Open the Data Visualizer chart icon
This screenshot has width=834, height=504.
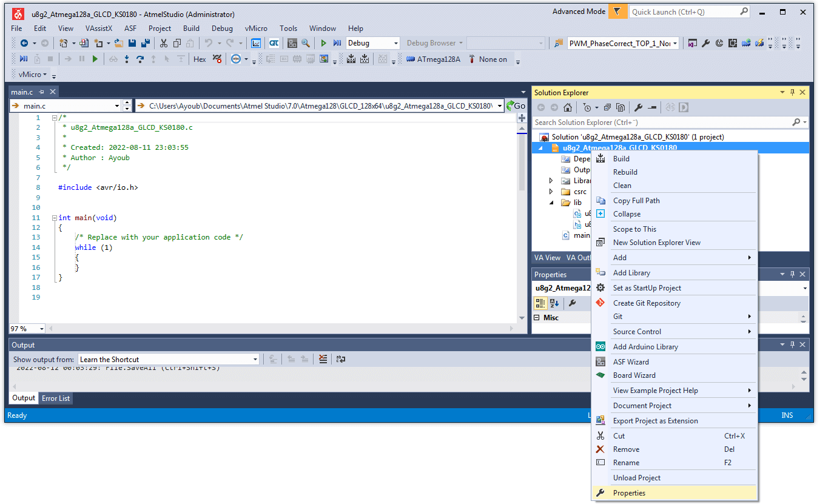pyautogui.click(x=255, y=43)
